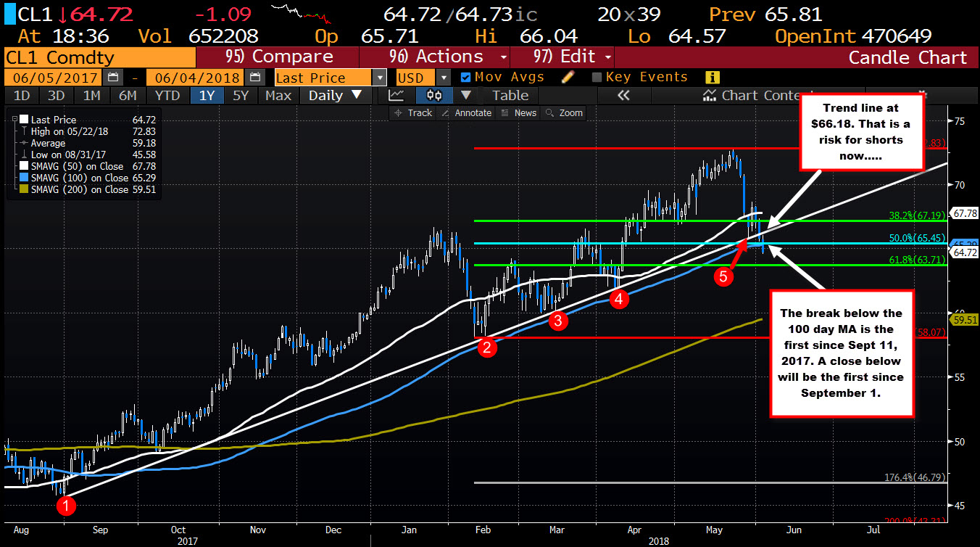Open the Annotate tool
Screen dimensions: 980x547
[465, 112]
